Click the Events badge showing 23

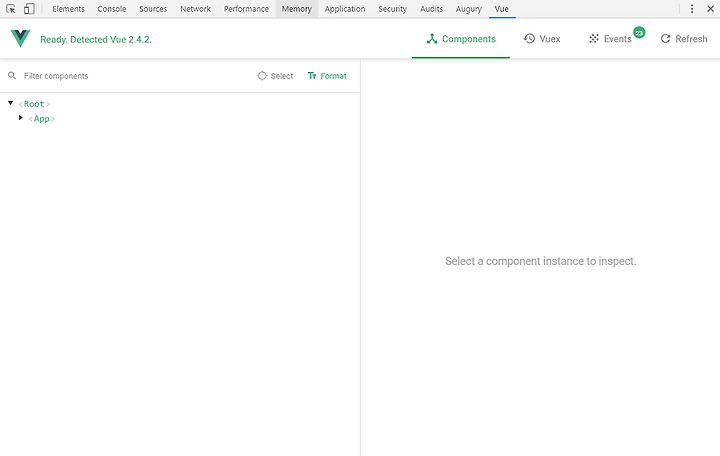click(x=639, y=32)
